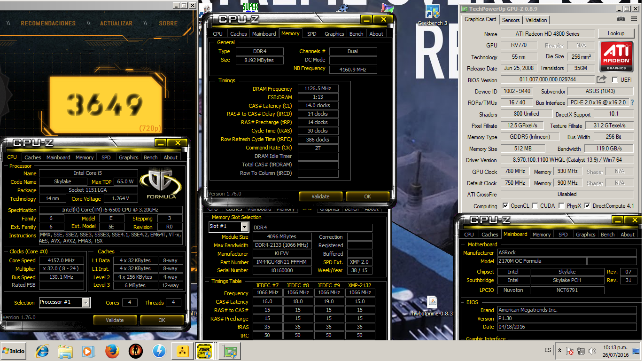Switch to the yellow benchmark taskbar app

tap(183, 351)
